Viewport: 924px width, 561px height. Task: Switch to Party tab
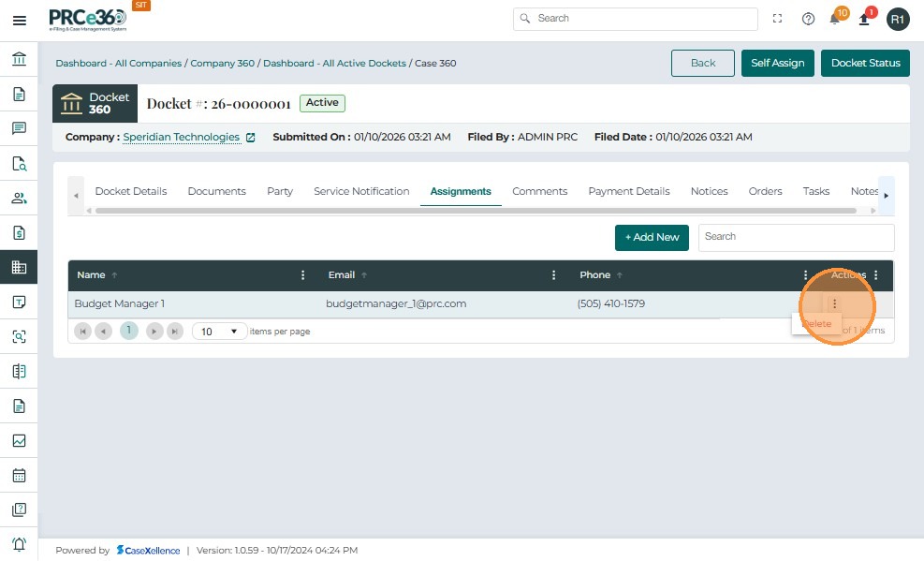coord(280,191)
